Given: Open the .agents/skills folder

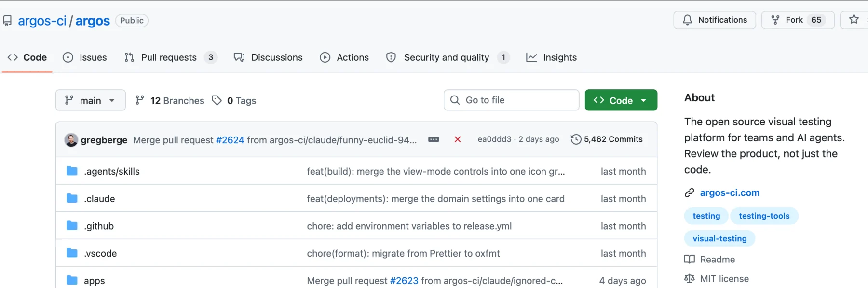Looking at the screenshot, I should pos(112,171).
